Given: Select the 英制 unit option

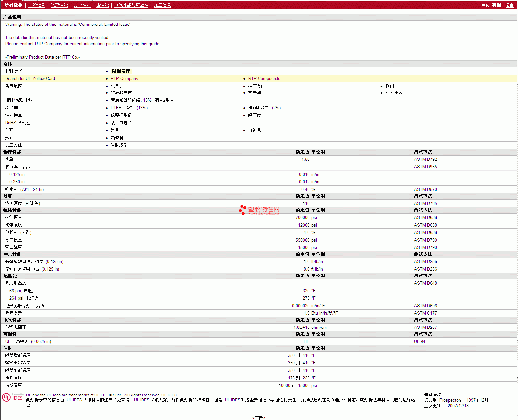Looking at the screenshot, I should [496, 5].
